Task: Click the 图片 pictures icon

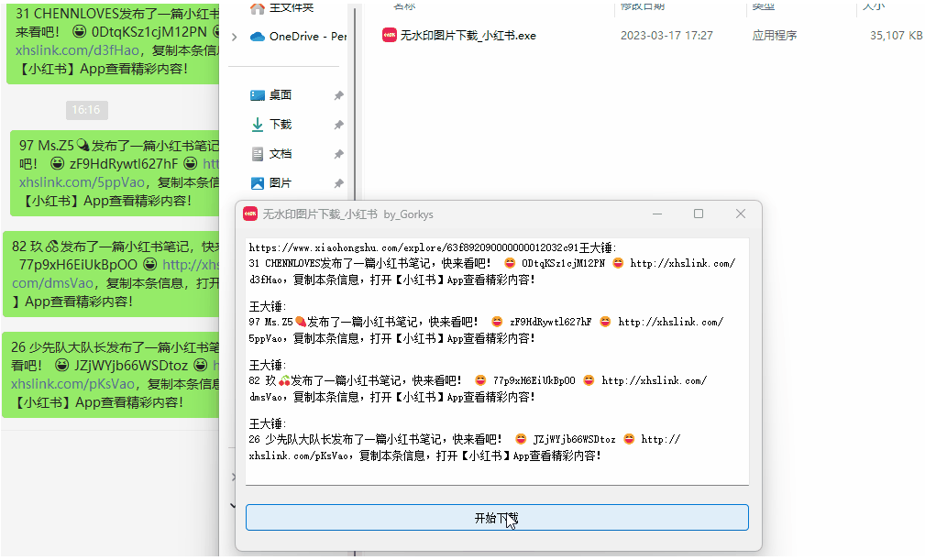Action: pos(258,183)
